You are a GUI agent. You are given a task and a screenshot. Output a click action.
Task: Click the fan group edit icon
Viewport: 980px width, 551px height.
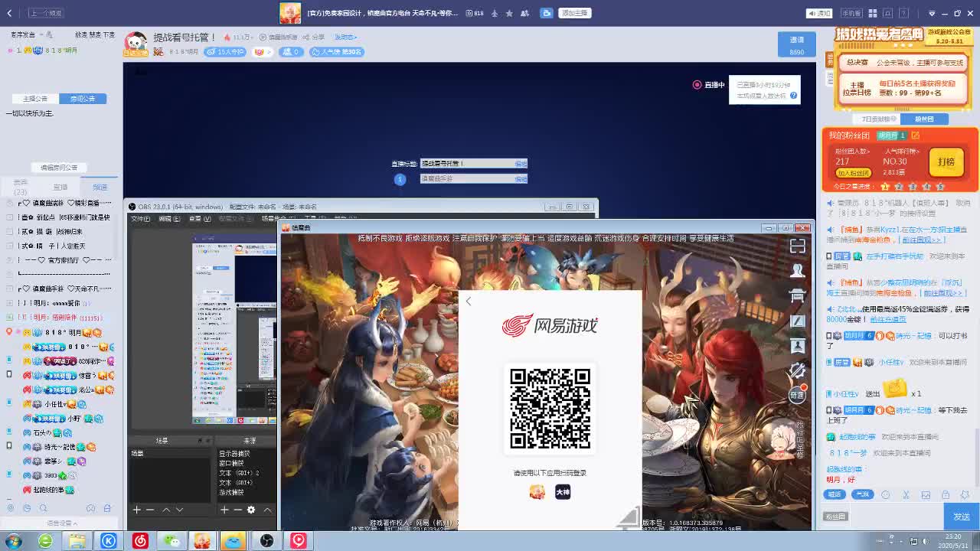coord(915,135)
